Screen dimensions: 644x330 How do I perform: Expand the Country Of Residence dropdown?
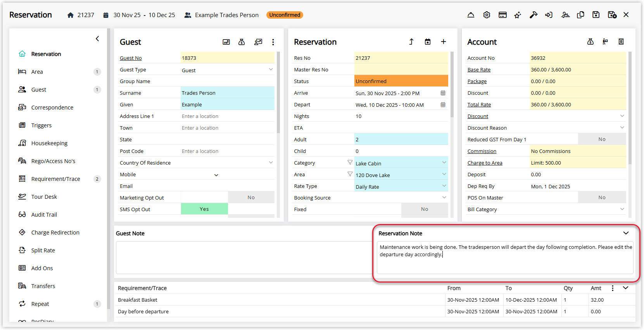tap(271, 162)
